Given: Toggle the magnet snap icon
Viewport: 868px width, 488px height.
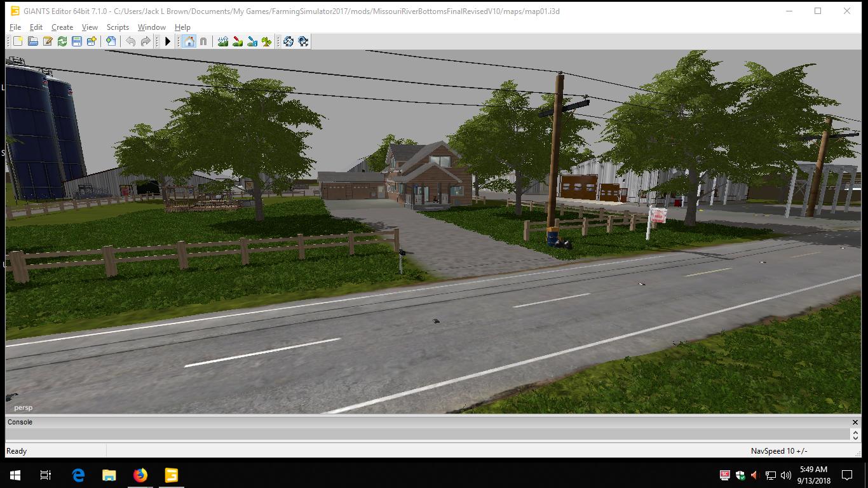Looking at the screenshot, I should [x=203, y=41].
